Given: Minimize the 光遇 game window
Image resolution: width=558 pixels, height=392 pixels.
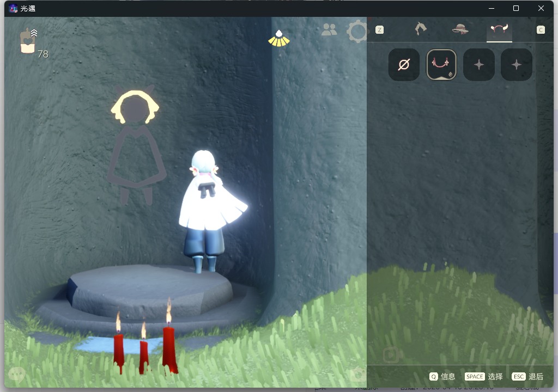Looking at the screenshot, I should click(x=492, y=8).
